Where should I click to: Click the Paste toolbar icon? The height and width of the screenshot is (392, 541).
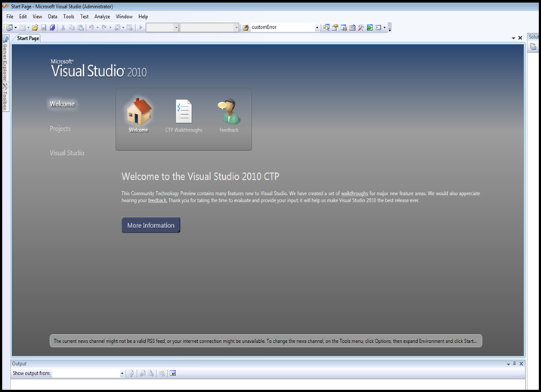pyautogui.click(x=80, y=27)
